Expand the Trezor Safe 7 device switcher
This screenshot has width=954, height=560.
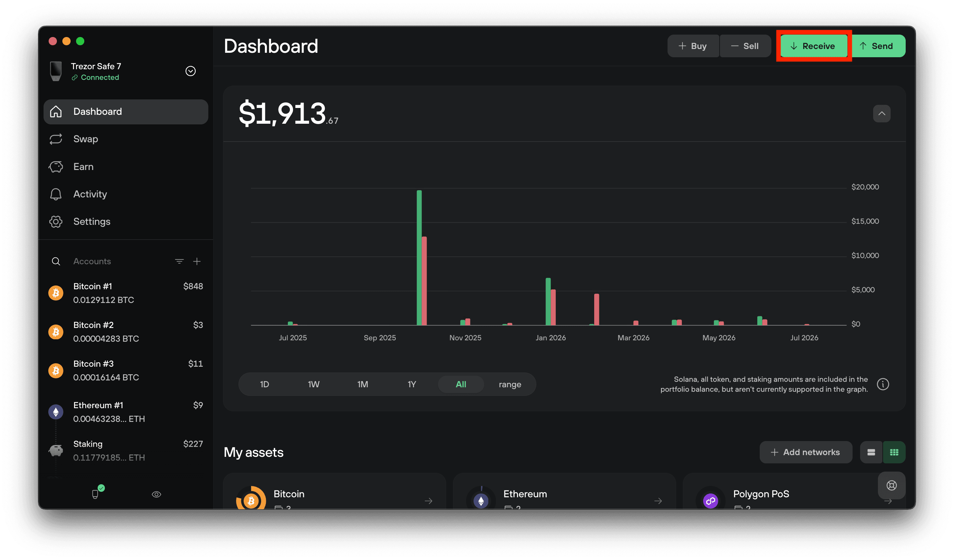(191, 71)
